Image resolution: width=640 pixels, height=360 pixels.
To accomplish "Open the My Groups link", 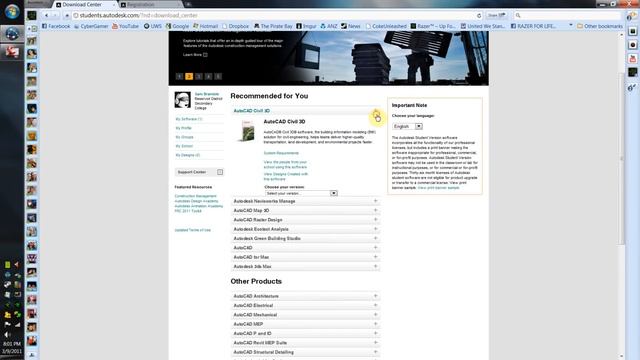I will (x=184, y=137).
